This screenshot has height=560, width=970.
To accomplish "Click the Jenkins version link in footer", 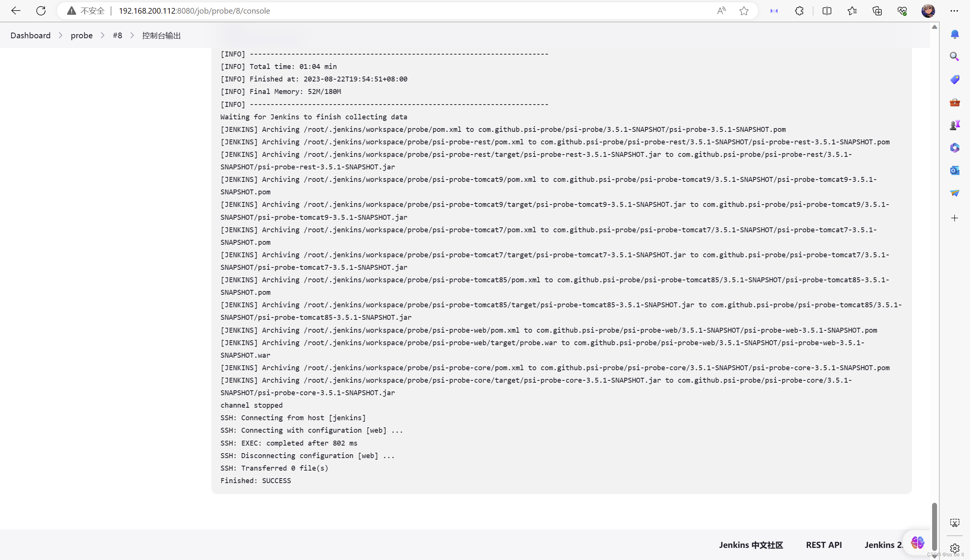I will (883, 544).
